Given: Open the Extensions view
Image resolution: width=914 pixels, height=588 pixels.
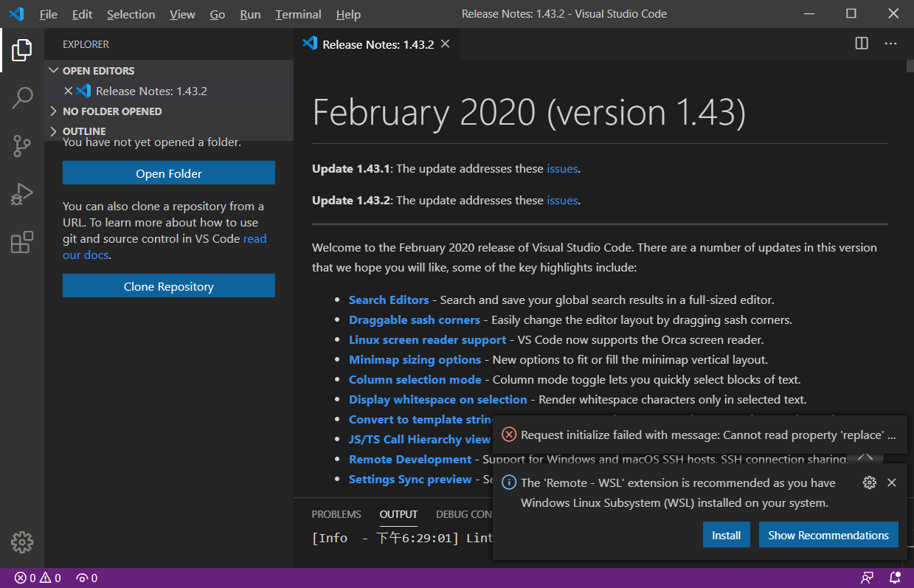Looking at the screenshot, I should click(x=22, y=242).
